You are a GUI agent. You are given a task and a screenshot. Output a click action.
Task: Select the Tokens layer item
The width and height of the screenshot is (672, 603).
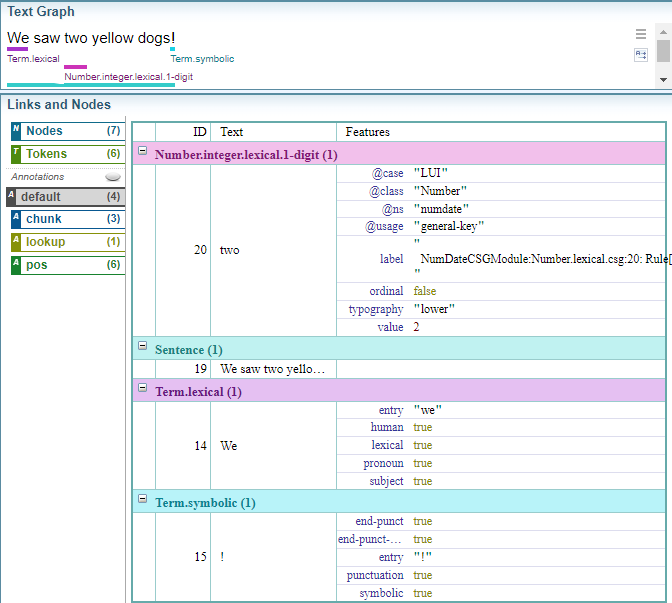[66, 154]
